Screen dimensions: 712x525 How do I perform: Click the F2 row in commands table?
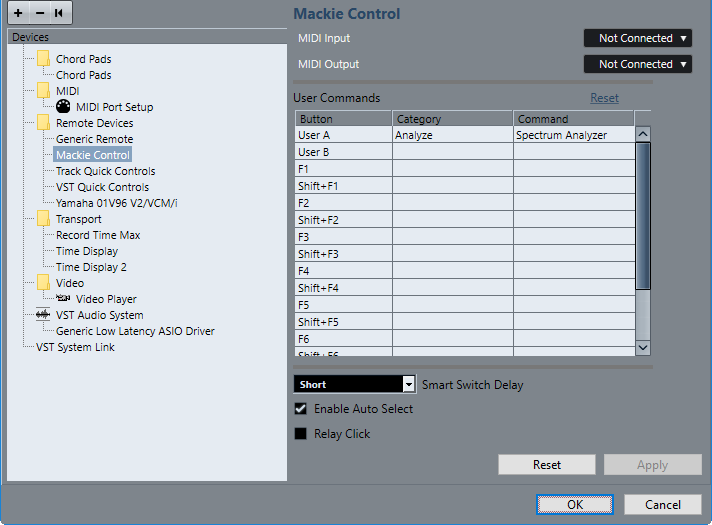(x=465, y=203)
